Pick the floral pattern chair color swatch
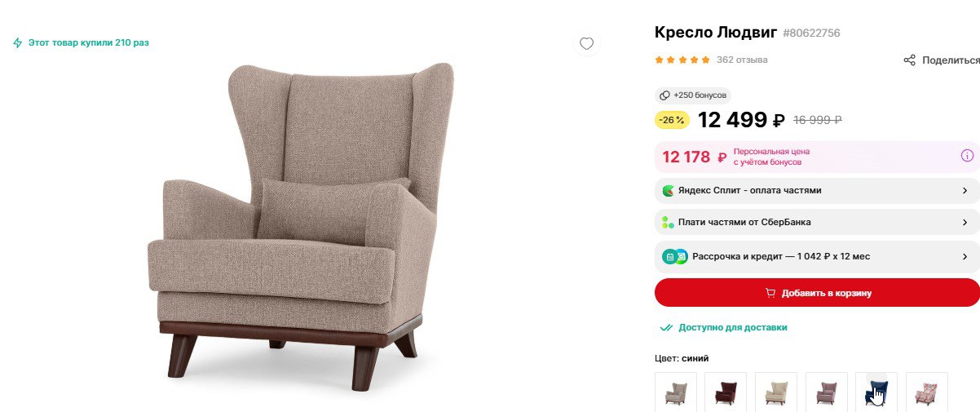Image resolution: width=980 pixels, height=412 pixels. click(x=926, y=392)
